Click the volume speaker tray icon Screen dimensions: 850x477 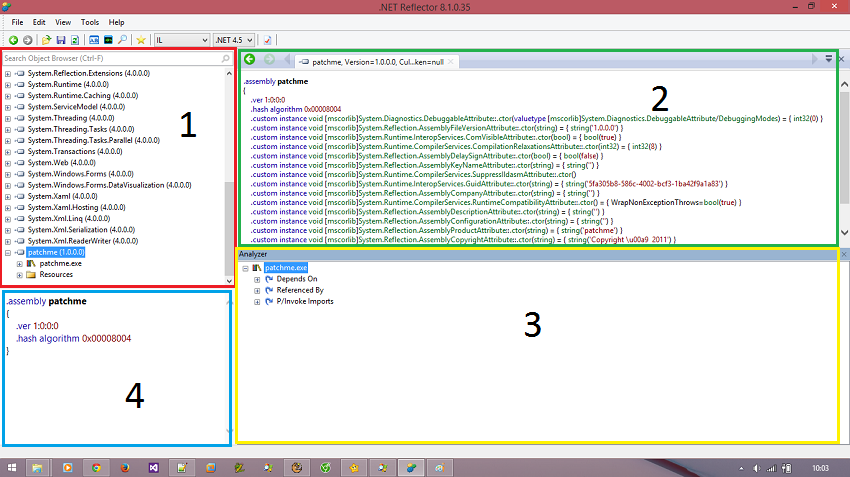point(756,468)
